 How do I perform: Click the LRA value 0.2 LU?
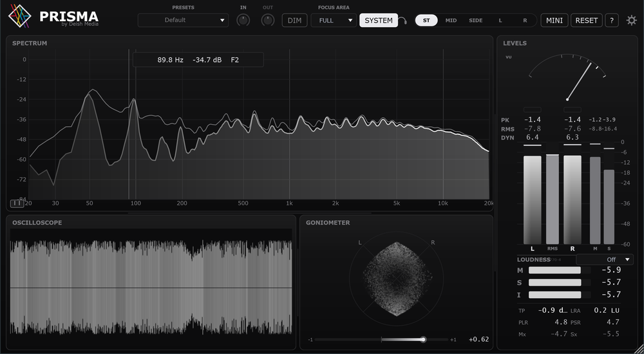click(x=607, y=310)
